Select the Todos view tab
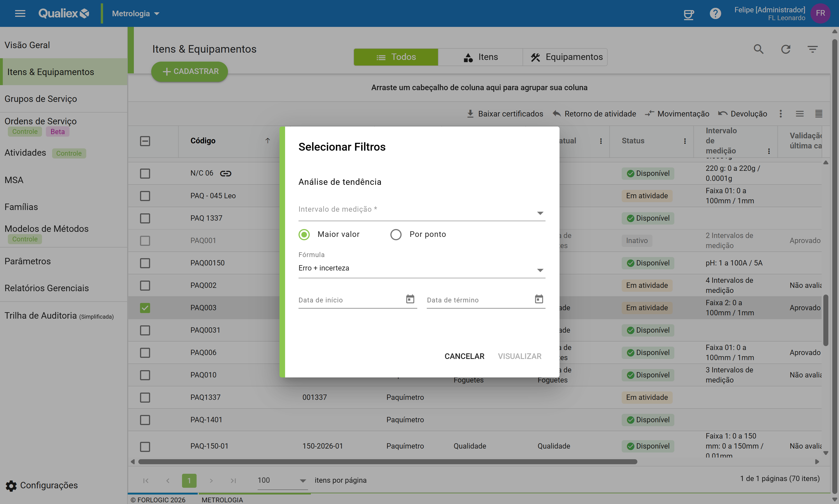The height and width of the screenshot is (504, 839). (396, 57)
